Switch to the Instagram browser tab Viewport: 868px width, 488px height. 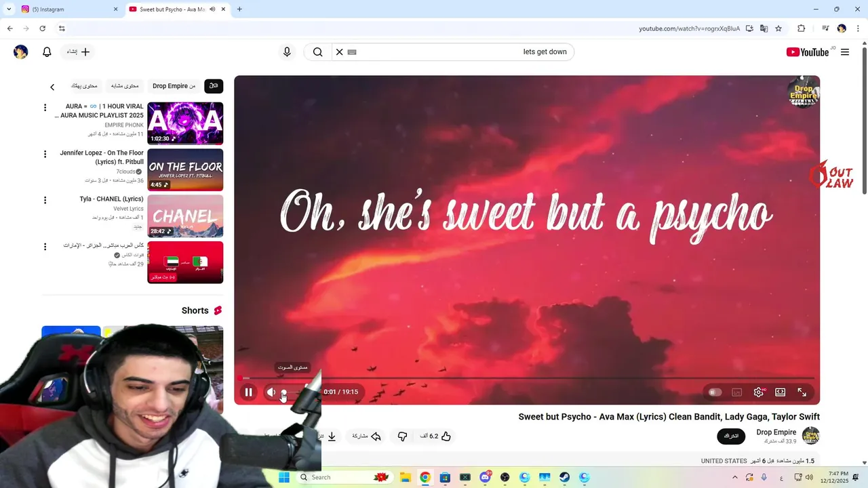click(68, 9)
